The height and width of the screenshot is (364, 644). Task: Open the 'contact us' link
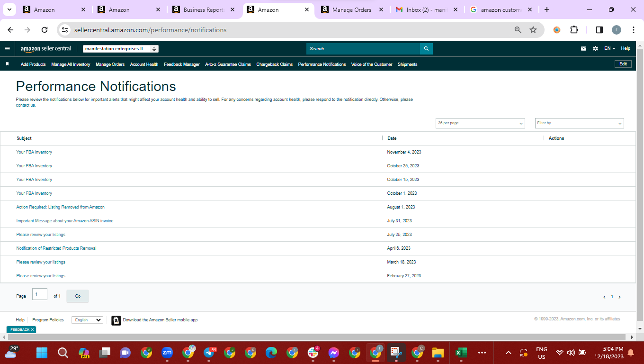pyautogui.click(x=26, y=105)
